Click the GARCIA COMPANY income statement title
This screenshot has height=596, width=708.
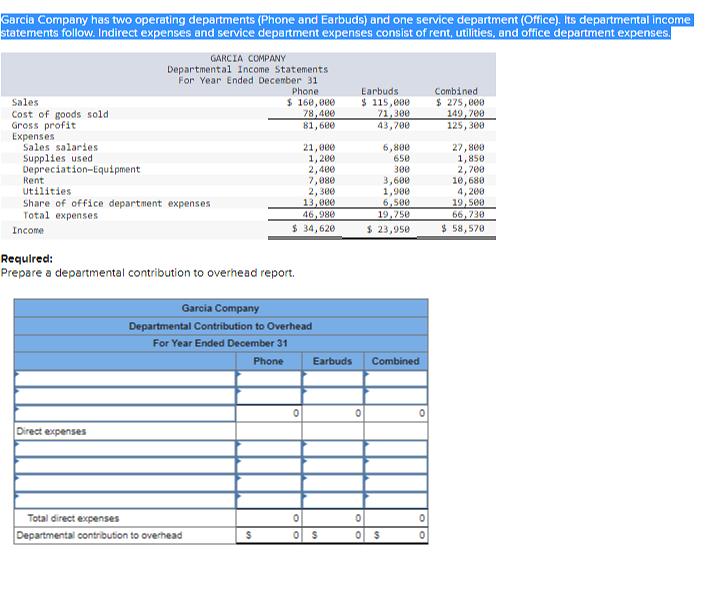pyautogui.click(x=248, y=58)
